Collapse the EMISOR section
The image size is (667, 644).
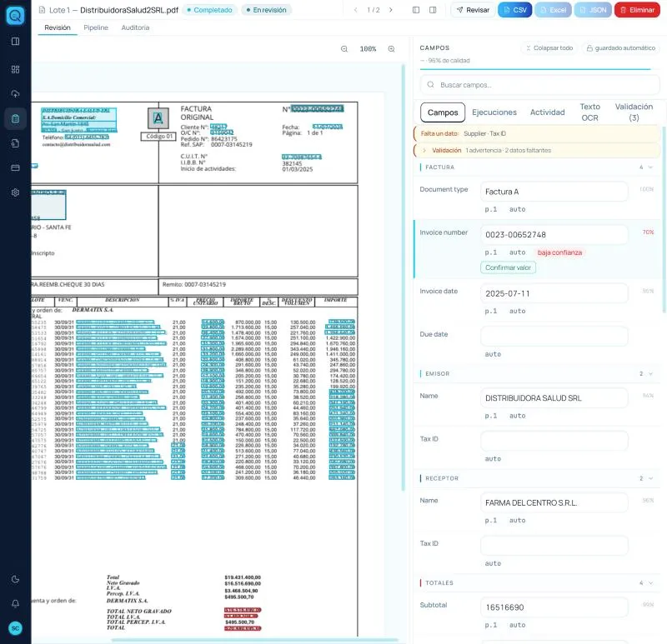point(650,373)
